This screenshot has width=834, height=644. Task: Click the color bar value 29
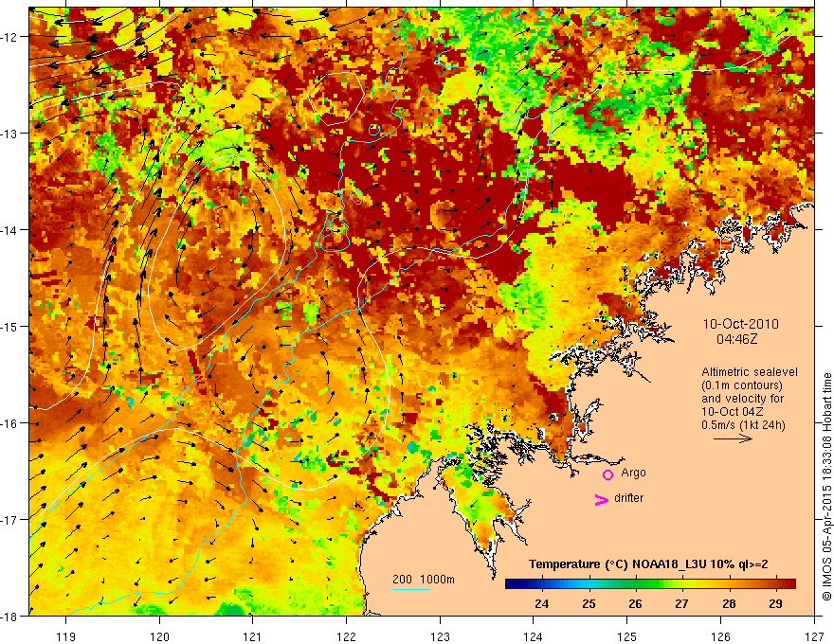click(775, 603)
